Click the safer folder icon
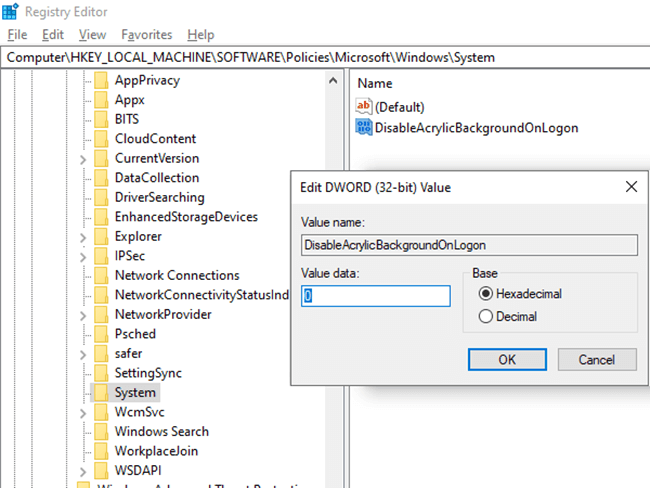The width and height of the screenshot is (650, 488). (101, 353)
